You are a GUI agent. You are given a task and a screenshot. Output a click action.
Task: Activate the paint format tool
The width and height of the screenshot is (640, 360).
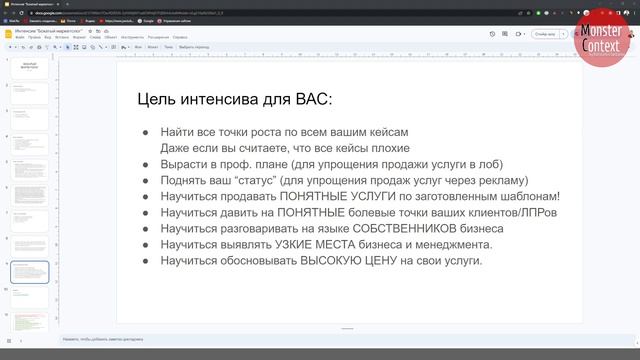[47, 47]
